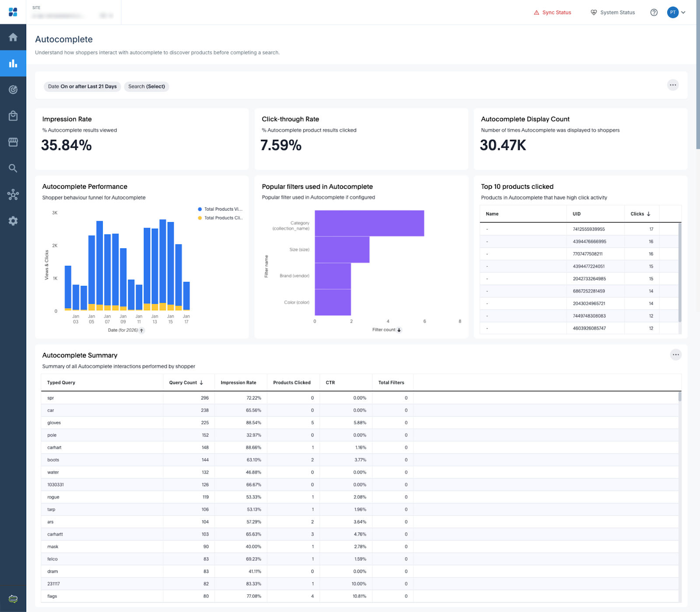The height and width of the screenshot is (612, 700).
Task: Open the Home icon in sidebar
Action: tap(13, 37)
